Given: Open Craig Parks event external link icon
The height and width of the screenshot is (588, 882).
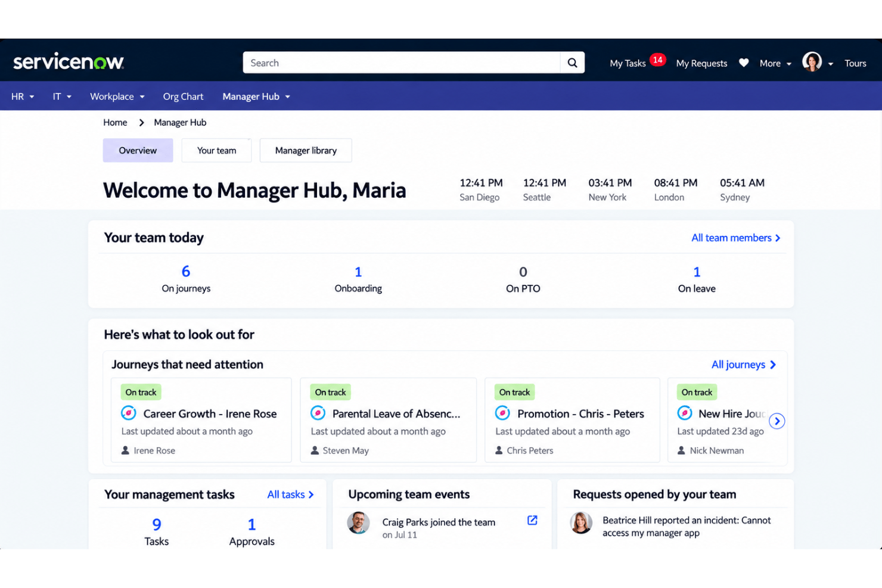Looking at the screenshot, I should click(532, 520).
